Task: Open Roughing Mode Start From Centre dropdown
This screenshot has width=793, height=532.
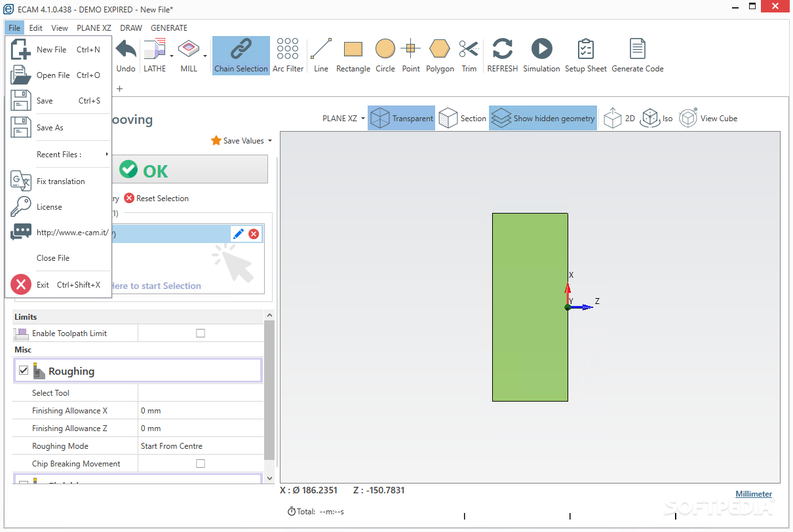Action: click(201, 446)
